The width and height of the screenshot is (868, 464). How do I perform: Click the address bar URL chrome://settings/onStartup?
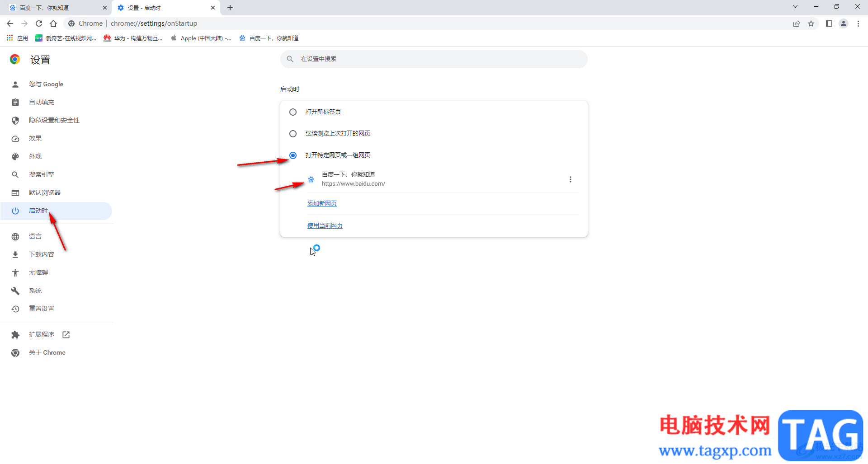154,23
